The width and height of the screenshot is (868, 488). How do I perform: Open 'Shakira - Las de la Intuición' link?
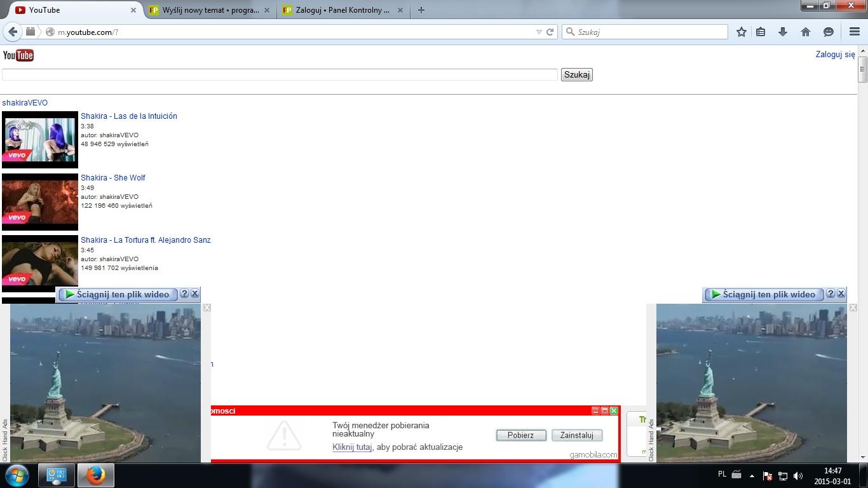(129, 116)
